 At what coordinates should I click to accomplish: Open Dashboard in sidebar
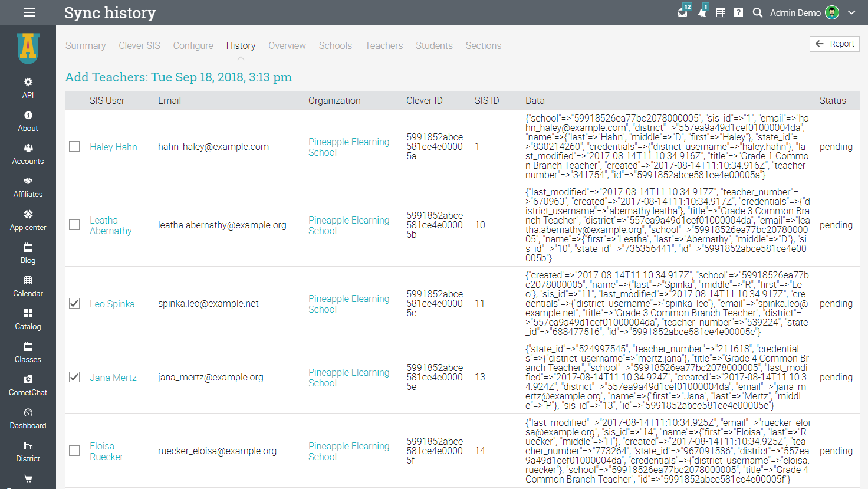click(28, 418)
